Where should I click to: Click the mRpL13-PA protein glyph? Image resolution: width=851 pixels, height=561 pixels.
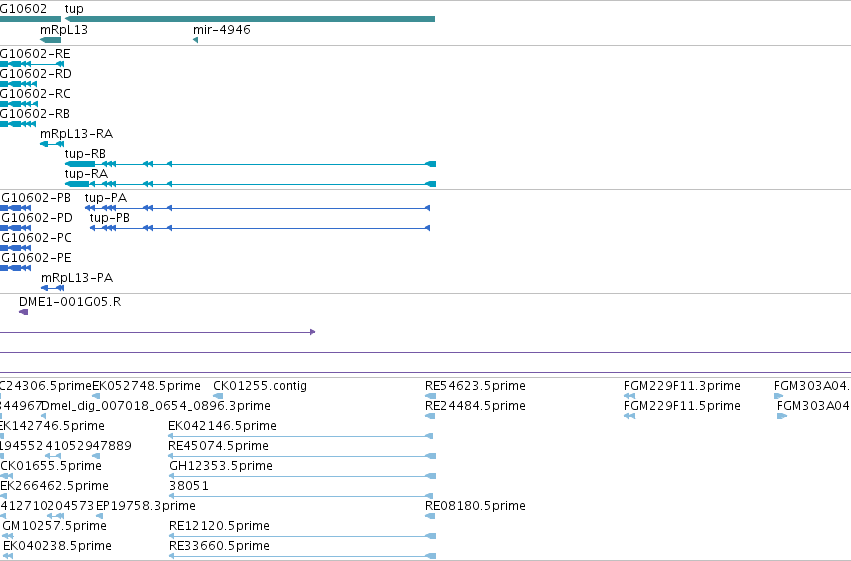point(53,288)
